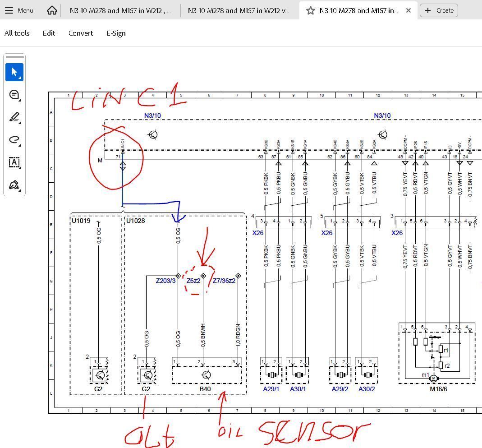The image size is (482, 448).
Task: Grab the quick toolbar drag handle
Action: [x=14, y=57]
